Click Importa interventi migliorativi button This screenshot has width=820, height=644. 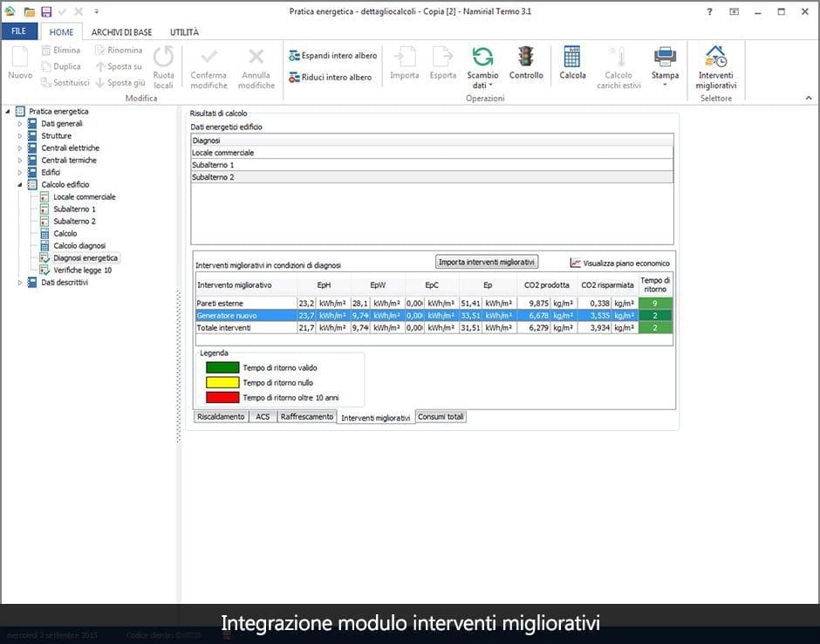click(x=487, y=262)
